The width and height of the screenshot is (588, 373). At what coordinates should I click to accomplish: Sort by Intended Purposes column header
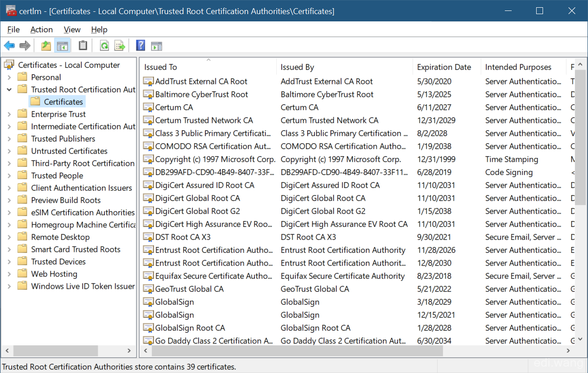pyautogui.click(x=523, y=67)
